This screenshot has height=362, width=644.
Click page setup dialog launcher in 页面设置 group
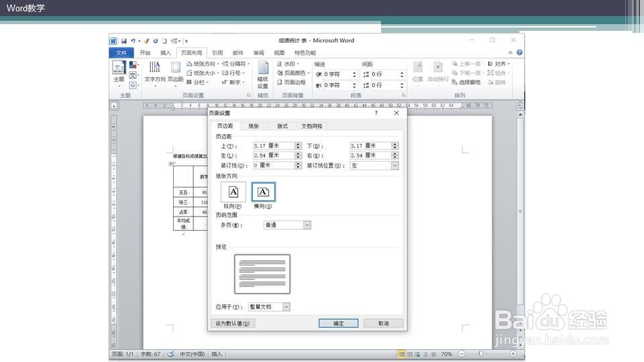point(248,95)
